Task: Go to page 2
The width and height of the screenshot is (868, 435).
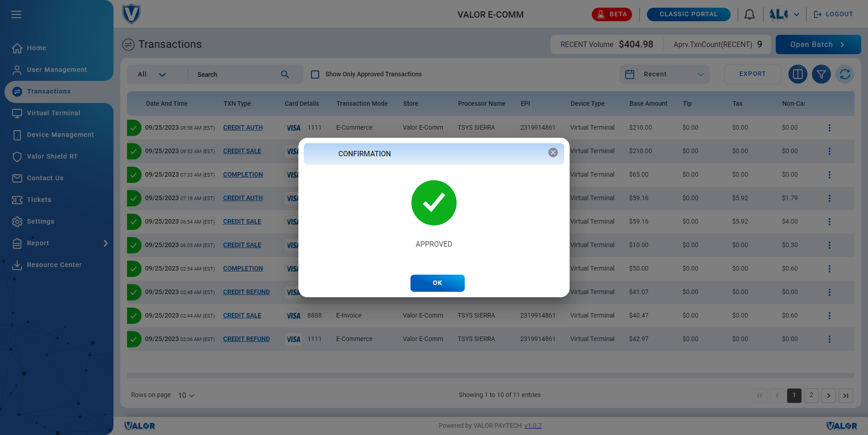Action: (811, 396)
